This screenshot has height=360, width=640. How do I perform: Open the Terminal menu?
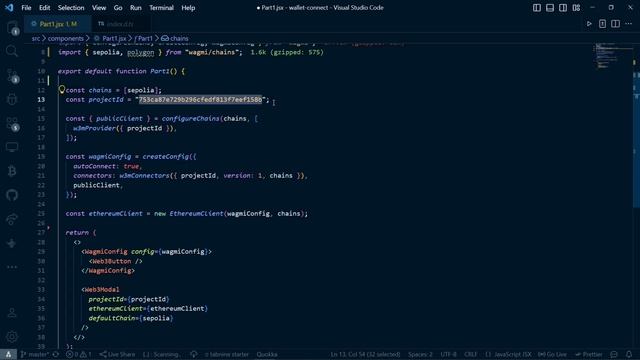coord(161,8)
